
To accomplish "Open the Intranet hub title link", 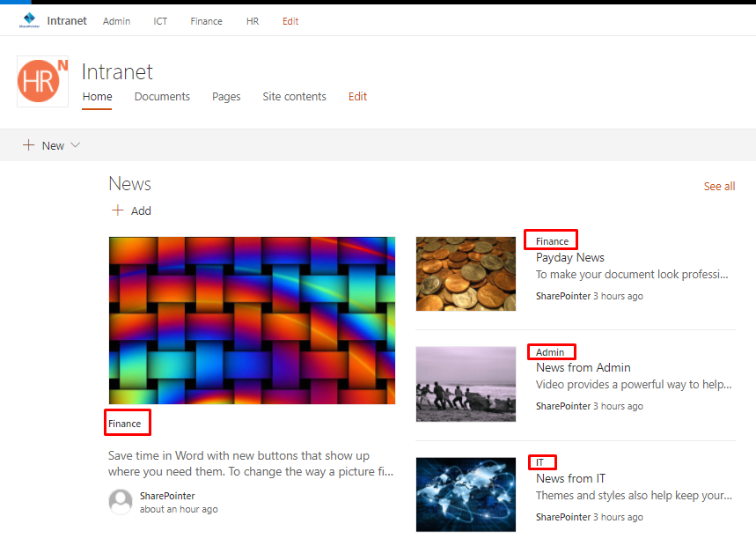I will coord(67,21).
